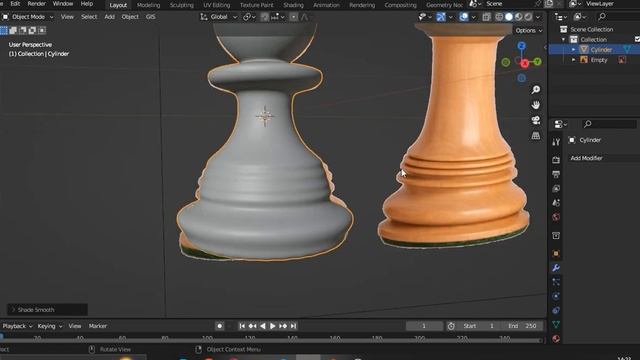Toggle viewport gizmos visibility
This screenshot has width=640, height=360.
coord(441,17)
